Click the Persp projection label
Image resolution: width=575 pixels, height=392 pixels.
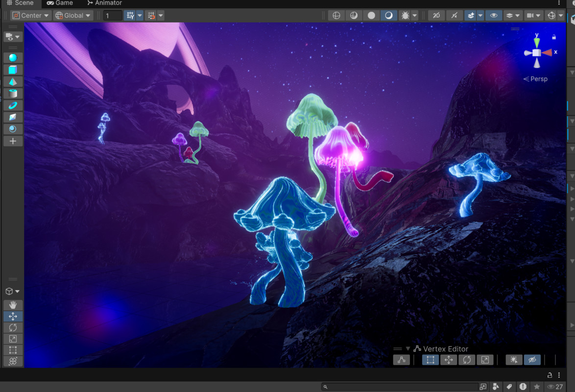pyautogui.click(x=538, y=79)
